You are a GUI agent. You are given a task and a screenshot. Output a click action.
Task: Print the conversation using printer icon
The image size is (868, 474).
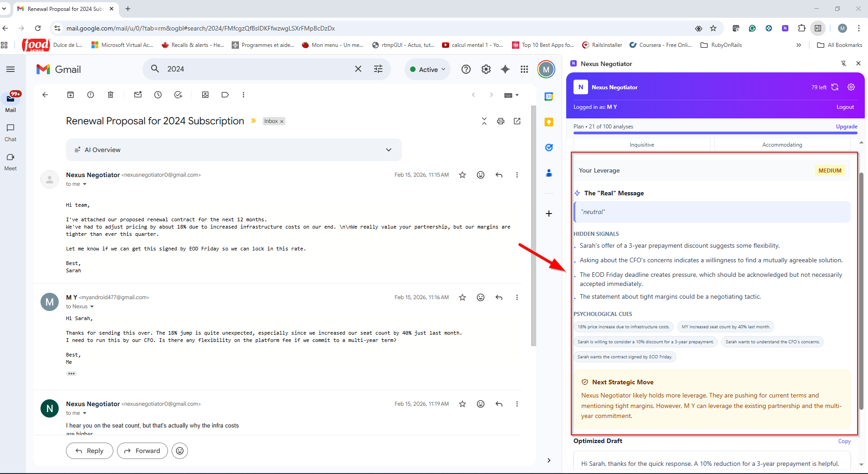pyautogui.click(x=501, y=121)
